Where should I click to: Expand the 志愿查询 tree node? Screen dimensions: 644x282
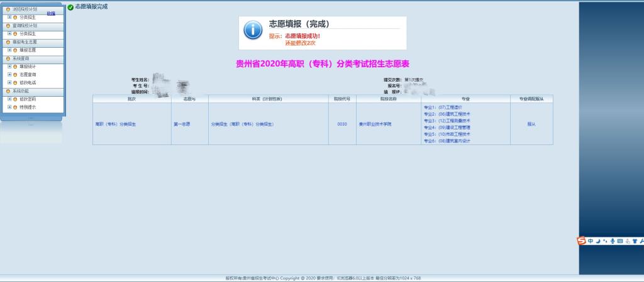pos(9,74)
